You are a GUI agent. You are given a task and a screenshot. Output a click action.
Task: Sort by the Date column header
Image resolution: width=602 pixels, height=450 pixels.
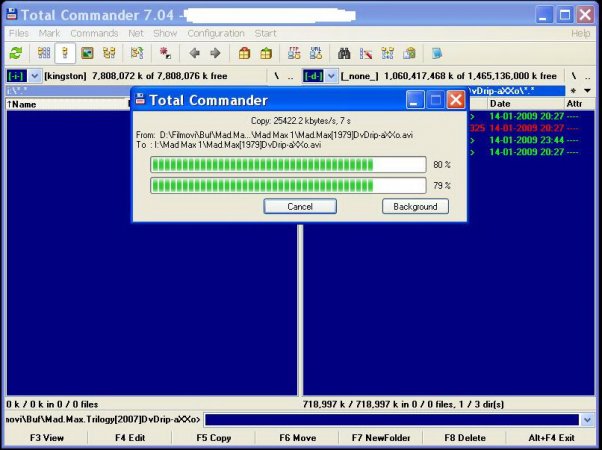[x=525, y=104]
